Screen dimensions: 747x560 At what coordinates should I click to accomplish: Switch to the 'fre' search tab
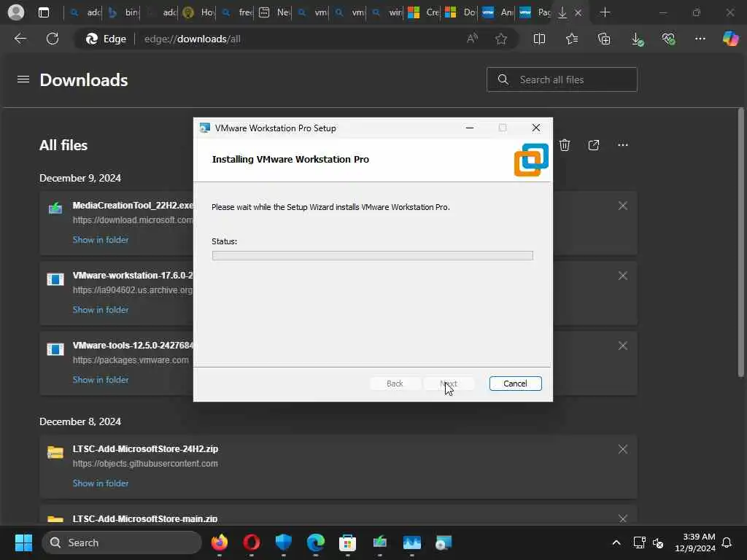tap(236, 12)
